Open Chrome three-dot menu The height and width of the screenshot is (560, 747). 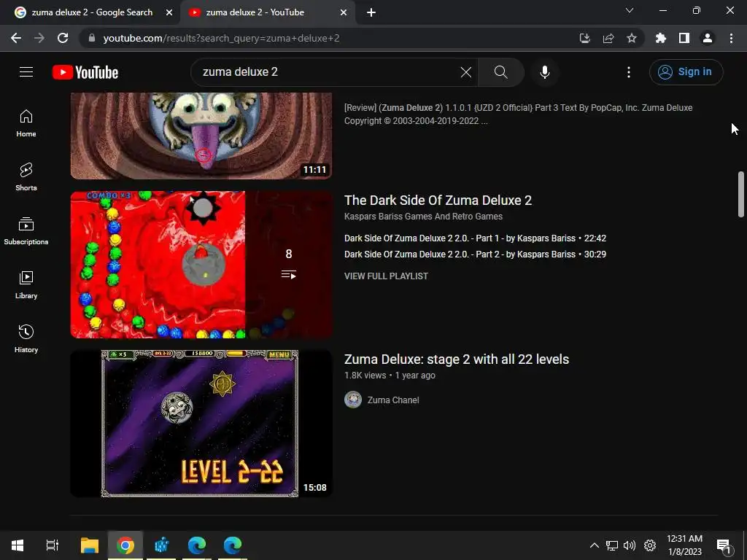pos(731,38)
